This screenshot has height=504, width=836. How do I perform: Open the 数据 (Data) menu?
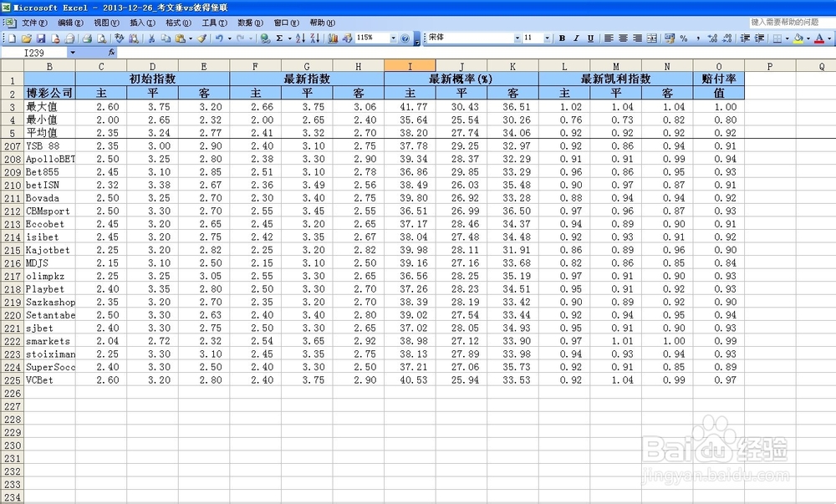click(250, 23)
